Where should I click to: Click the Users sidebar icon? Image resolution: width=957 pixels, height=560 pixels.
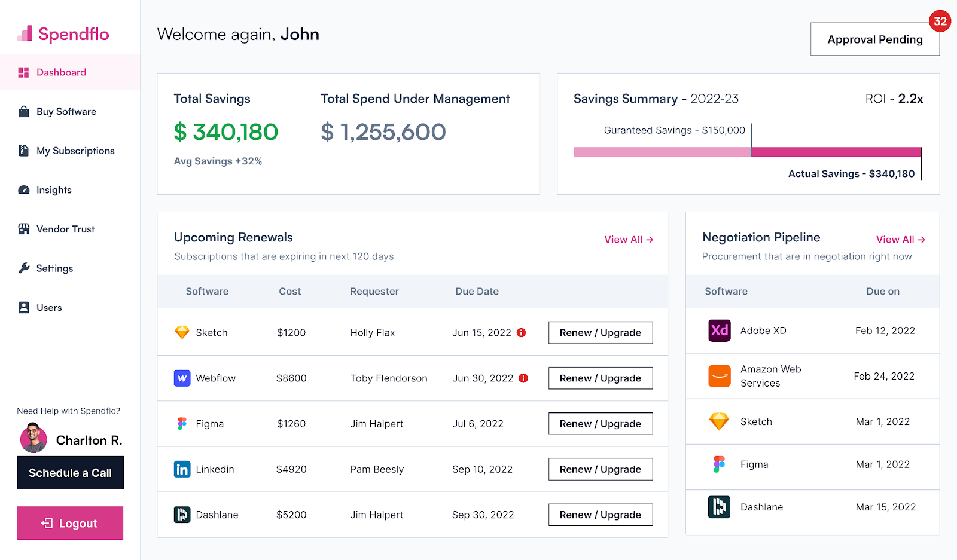[23, 307]
